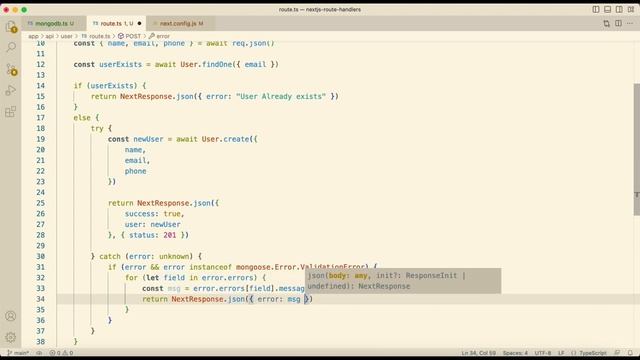The height and width of the screenshot is (360, 640).
Task: Click the Ln 34, Col 59 cursor position
Action: point(478,353)
